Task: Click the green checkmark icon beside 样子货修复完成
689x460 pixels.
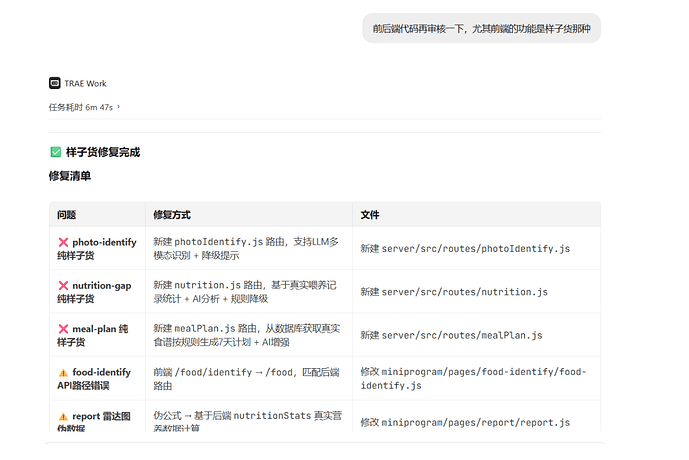Action: pyautogui.click(x=56, y=152)
